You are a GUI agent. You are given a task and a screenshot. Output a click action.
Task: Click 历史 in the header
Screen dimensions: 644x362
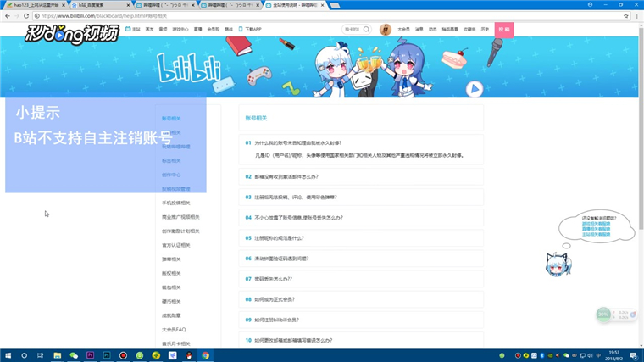485,29
